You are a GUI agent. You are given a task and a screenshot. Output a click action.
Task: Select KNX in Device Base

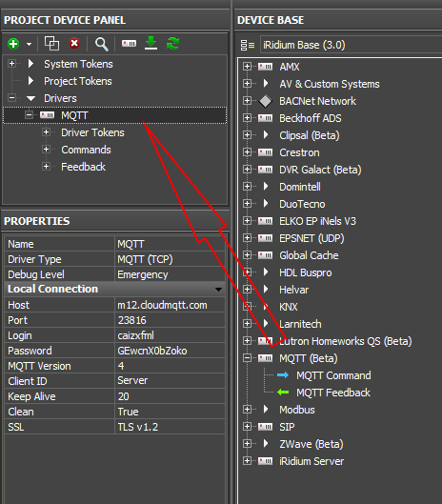pyautogui.click(x=289, y=307)
